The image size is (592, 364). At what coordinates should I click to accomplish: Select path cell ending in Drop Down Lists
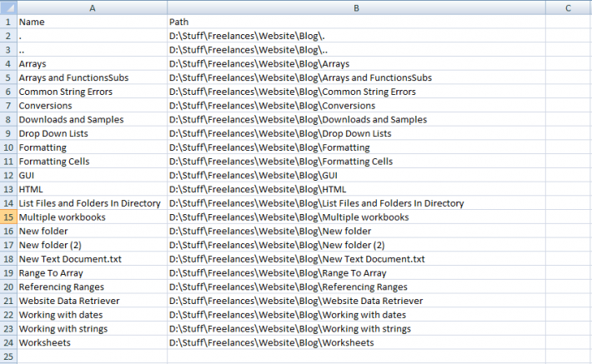pyautogui.click(x=356, y=133)
